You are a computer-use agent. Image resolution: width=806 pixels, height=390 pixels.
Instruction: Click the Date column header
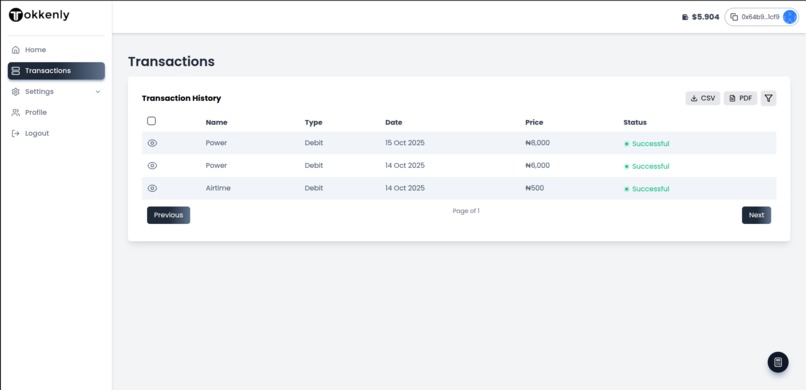tap(394, 123)
